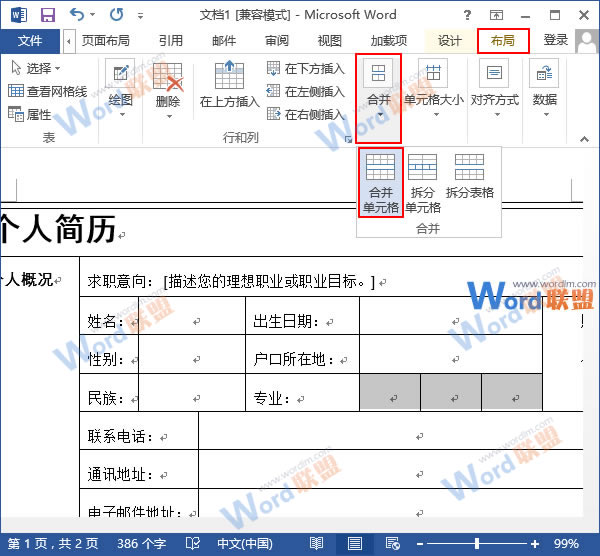Click 在右侧插入 insert right
The image size is (600, 556).
tap(305, 114)
